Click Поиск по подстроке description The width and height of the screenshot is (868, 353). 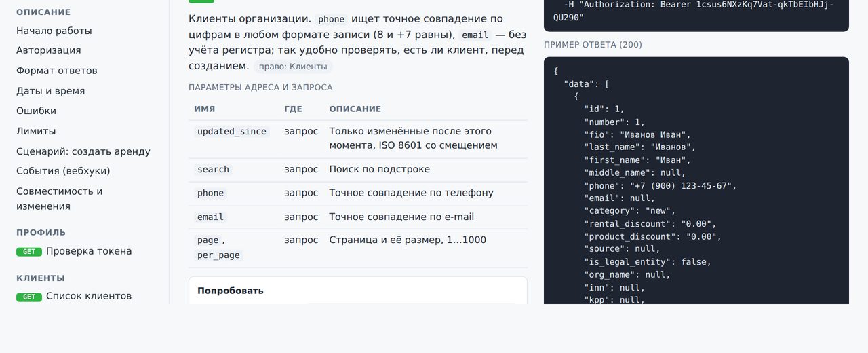380,169
